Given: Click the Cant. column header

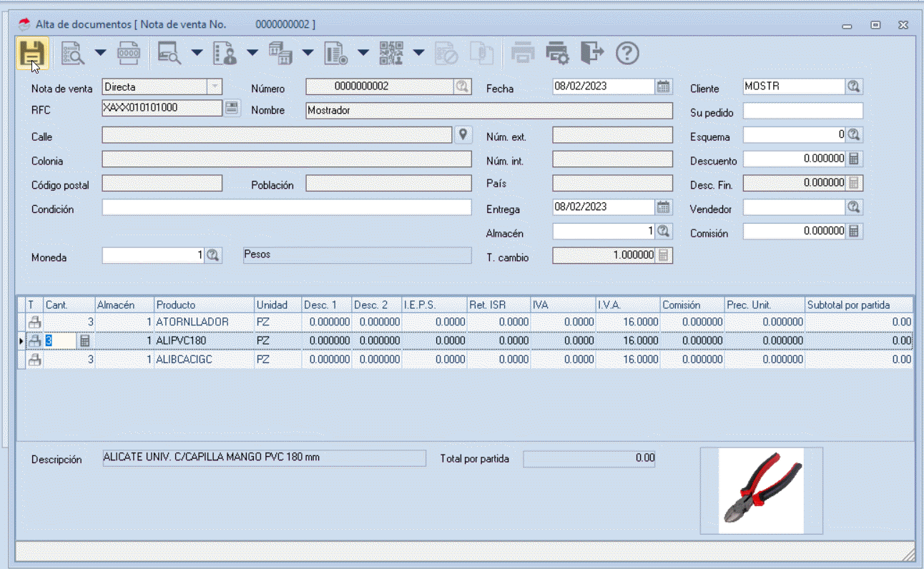Looking at the screenshot, I should 69,305.
